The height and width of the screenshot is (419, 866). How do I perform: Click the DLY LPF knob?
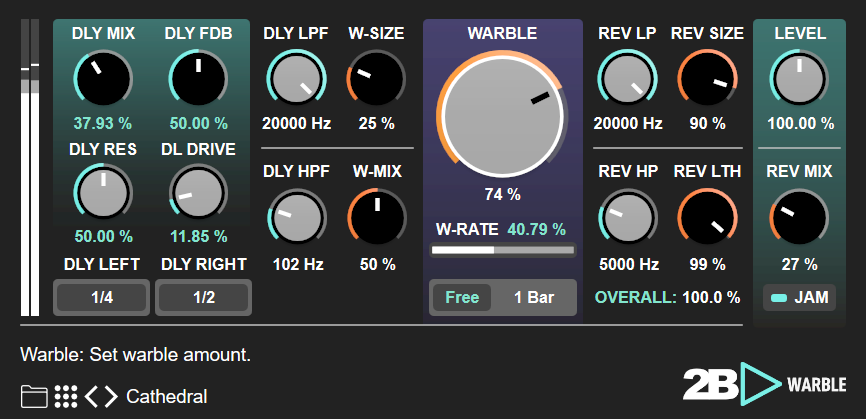297,78
